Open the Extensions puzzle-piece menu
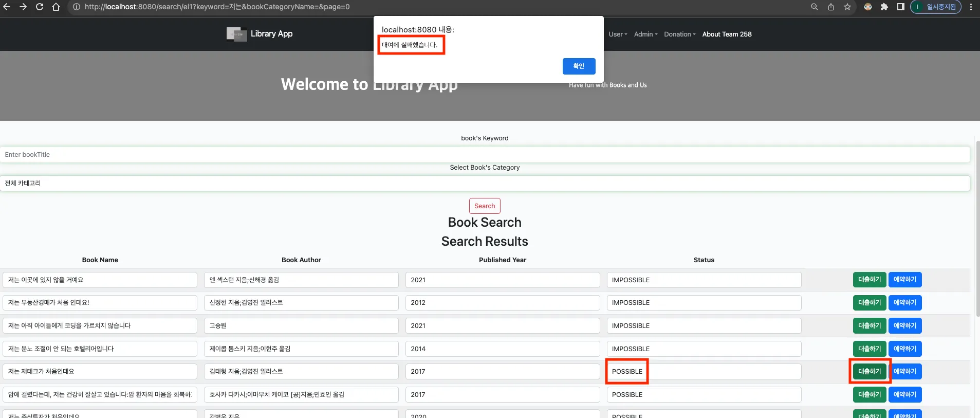Image resolution: width=980 pixels, height=418 pixels. click(884, 7)
